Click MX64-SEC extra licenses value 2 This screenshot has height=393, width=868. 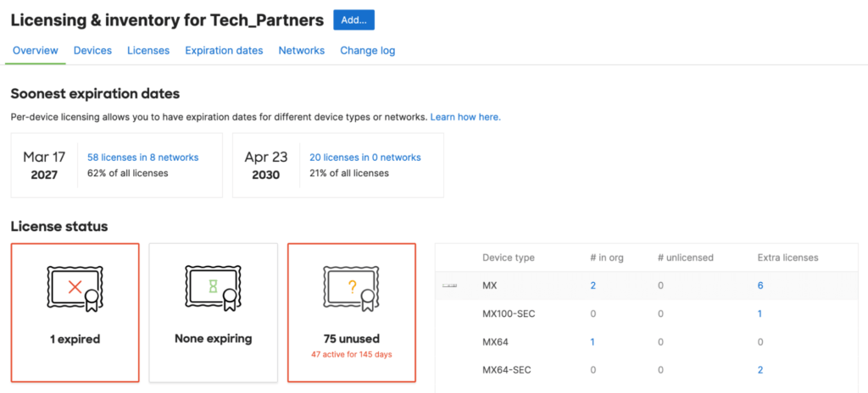[x=760, y=370]
